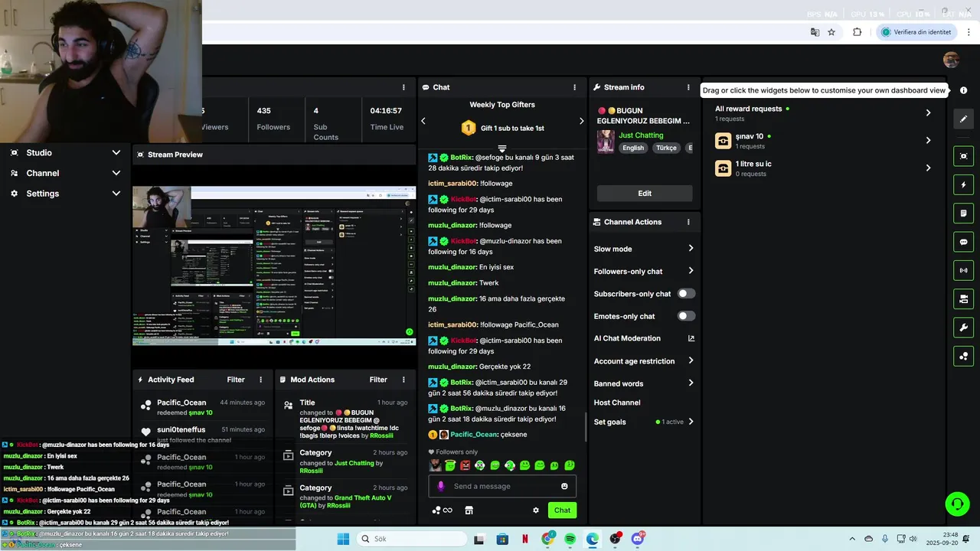Open Chat panel three-dot menu
The width and height of the screenshot is (980, 551).
tap(574, 87)
